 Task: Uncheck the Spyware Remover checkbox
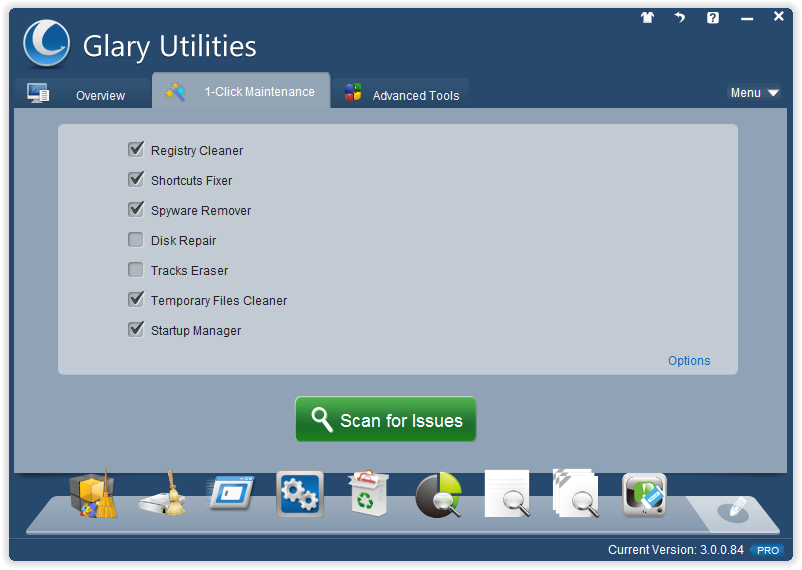coord(136,209)
